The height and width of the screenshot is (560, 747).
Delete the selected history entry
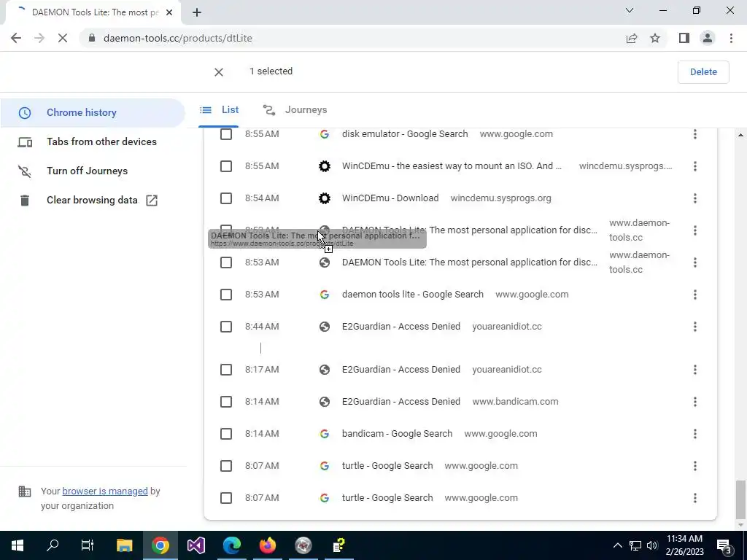[703, 72]
